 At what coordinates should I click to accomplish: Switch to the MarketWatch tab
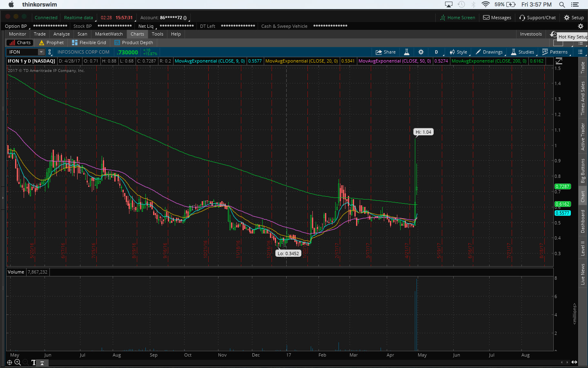[109, 34]
